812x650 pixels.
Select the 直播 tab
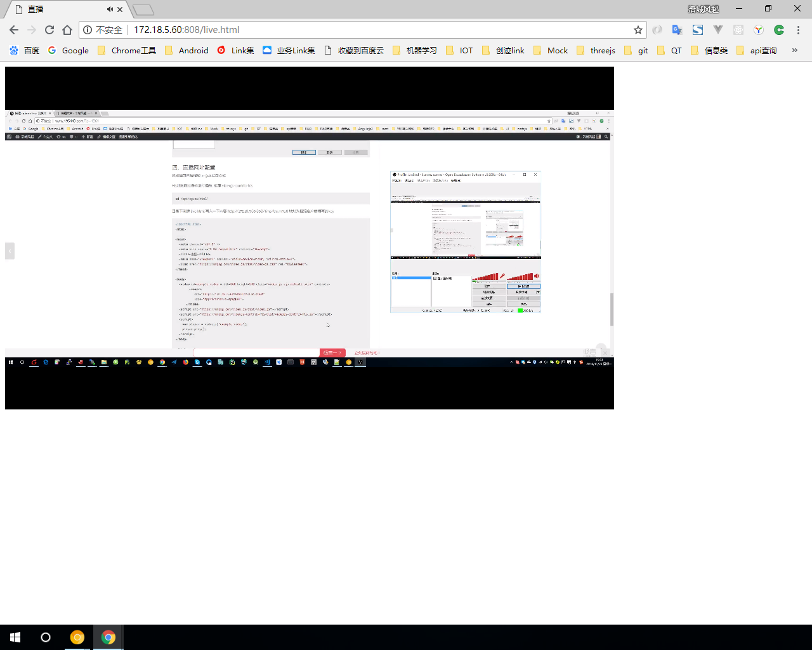67,10
